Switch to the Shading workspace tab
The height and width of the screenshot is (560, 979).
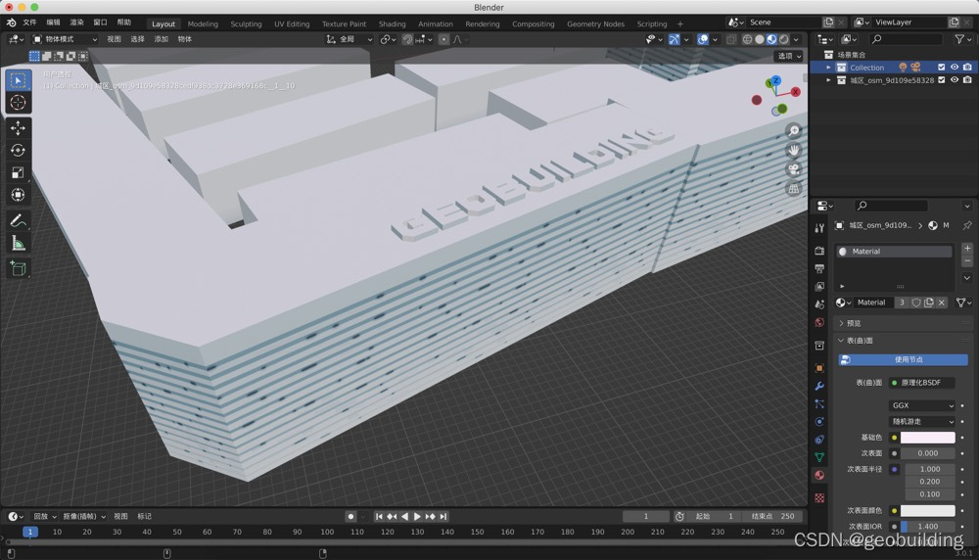[393, 23]
